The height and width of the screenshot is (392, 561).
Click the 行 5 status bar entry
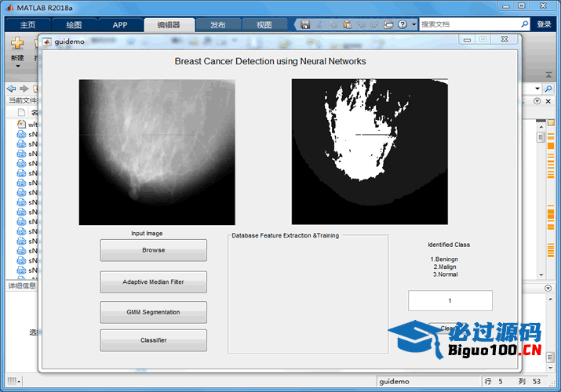click(x=494, y=382)
